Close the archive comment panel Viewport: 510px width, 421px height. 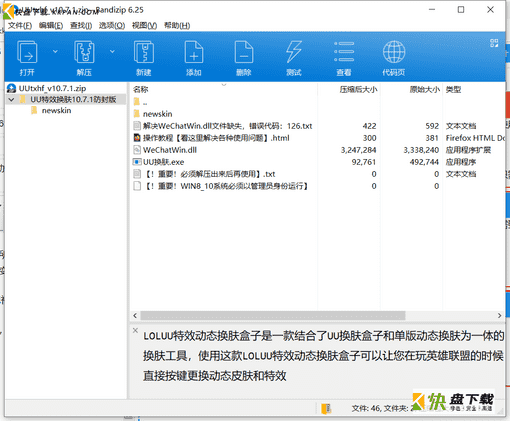pos(135,330)
